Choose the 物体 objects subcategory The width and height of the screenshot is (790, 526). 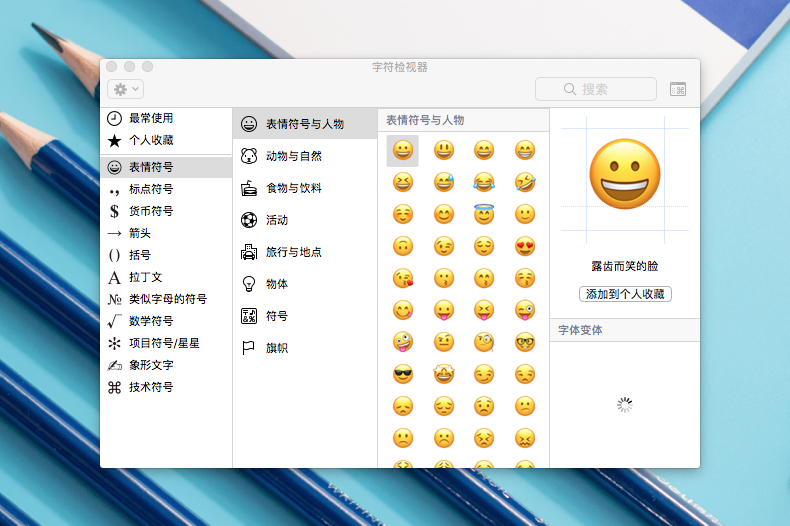click(305, 284)
